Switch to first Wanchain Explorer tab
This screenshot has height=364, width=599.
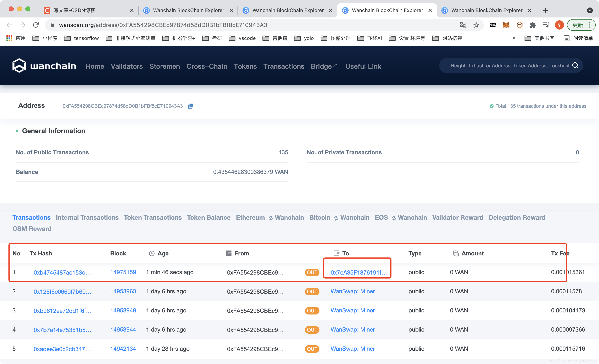188,10
